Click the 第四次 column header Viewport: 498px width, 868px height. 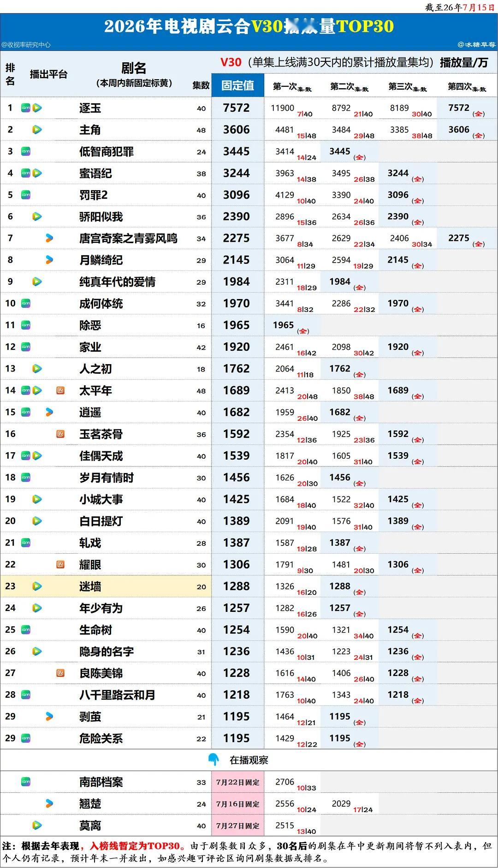point(467,87)
